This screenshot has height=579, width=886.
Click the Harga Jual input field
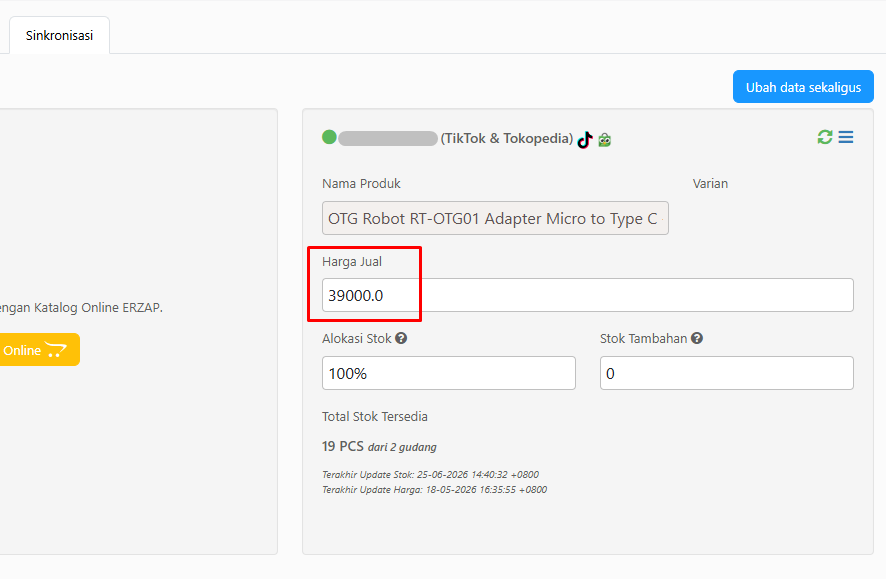(588, 295)
